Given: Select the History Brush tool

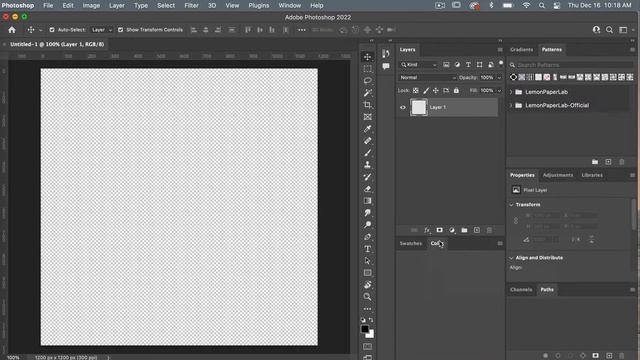Looking at the screenshot, I should coord(367,177).
